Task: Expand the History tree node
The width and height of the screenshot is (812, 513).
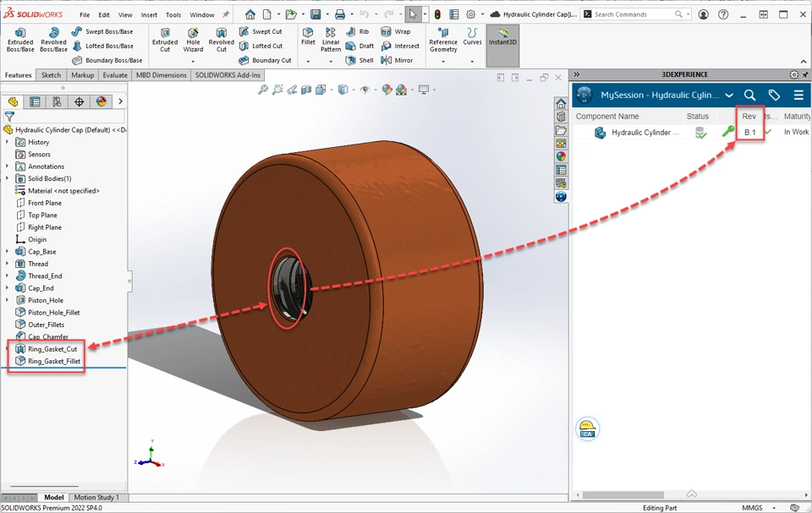Action: (x=8, y=142)
